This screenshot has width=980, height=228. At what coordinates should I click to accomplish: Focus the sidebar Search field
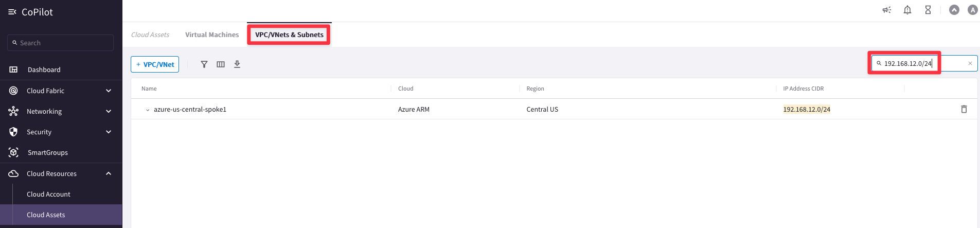tap(60, 43)
